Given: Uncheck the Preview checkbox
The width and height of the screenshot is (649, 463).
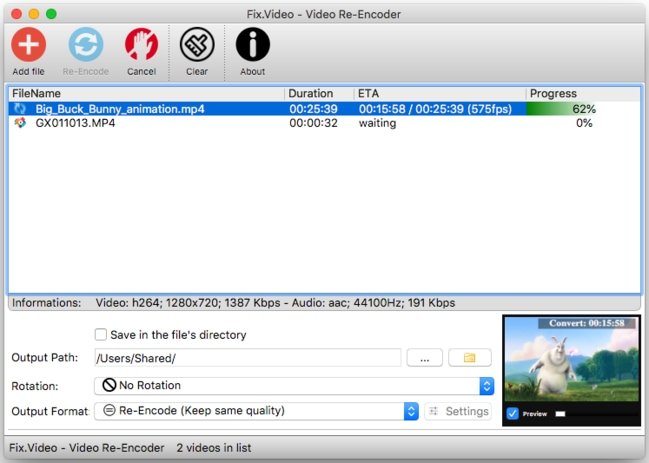Looking at the screenshot, I should tap(512, 413).
